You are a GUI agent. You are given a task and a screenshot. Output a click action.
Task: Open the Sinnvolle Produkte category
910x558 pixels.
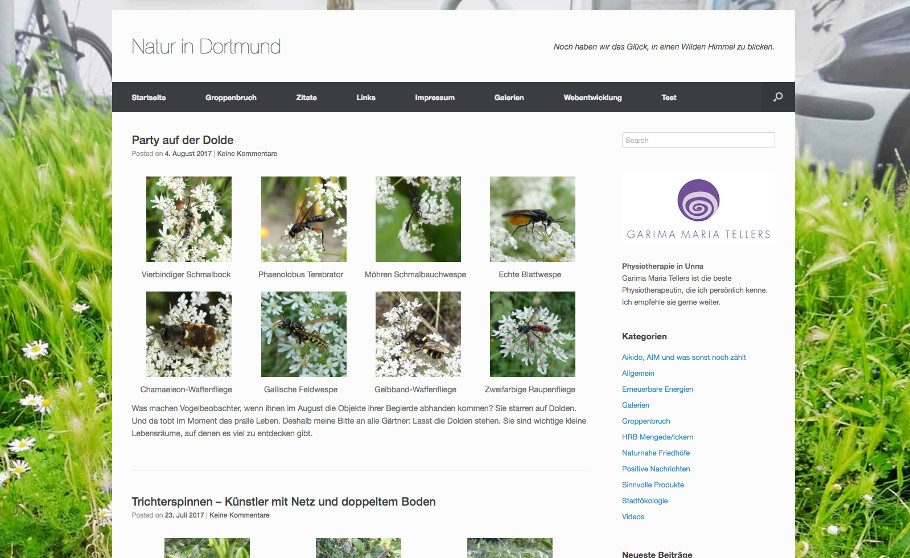pos(653,484)
